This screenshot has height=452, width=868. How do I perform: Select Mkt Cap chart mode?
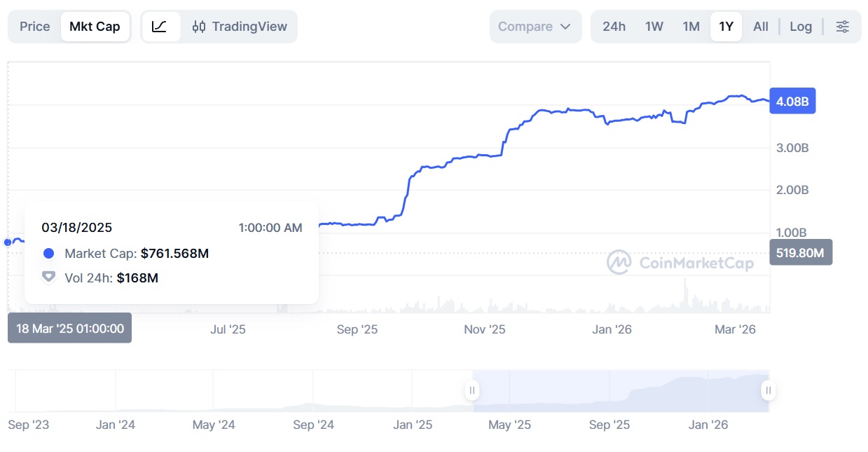tap(95, 27)
